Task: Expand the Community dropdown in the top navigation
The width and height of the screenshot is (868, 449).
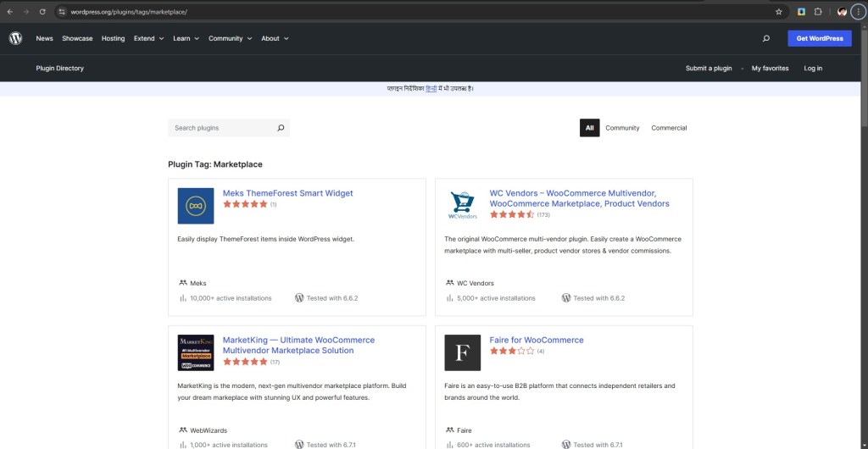Action: click(230, 38)
